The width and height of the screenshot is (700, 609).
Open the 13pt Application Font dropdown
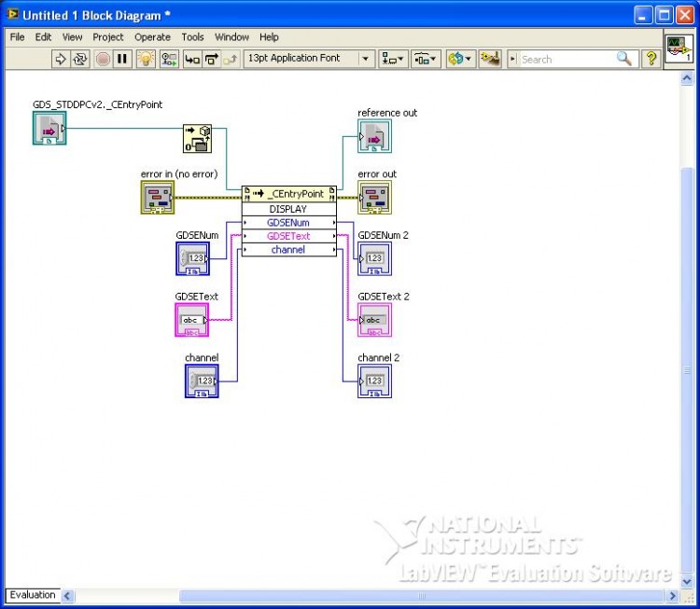pyautogui.click(x=309, y=59)
